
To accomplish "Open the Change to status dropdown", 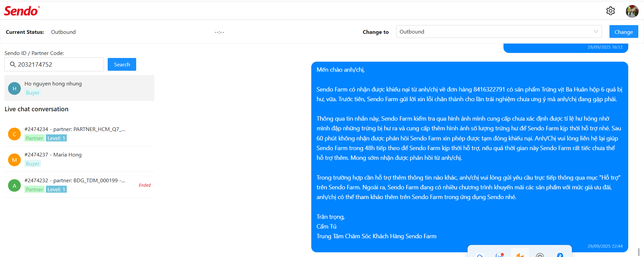I will (x=499, y=31).
